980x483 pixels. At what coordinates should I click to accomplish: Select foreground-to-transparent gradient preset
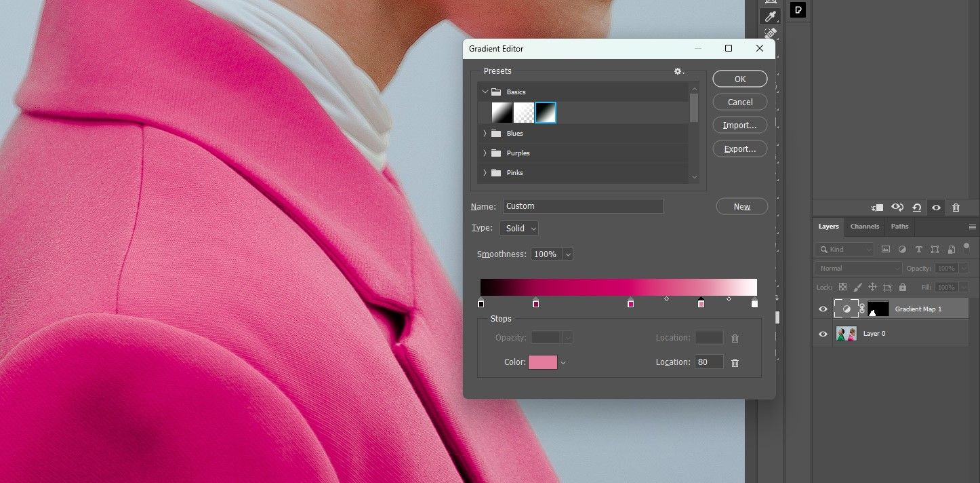coord(524,113)
